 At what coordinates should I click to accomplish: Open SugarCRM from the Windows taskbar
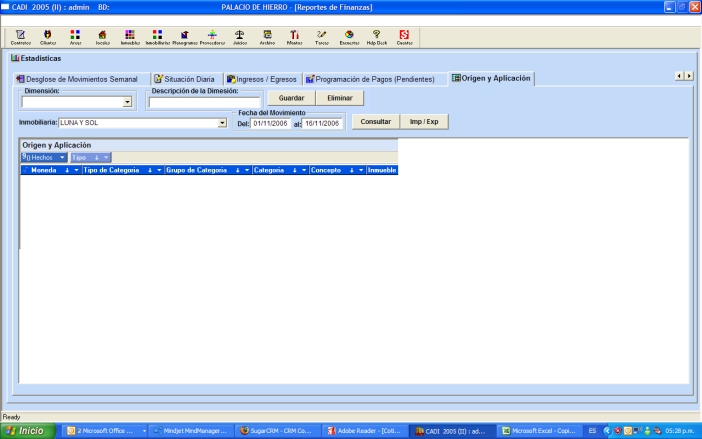(x=274, y=431)
